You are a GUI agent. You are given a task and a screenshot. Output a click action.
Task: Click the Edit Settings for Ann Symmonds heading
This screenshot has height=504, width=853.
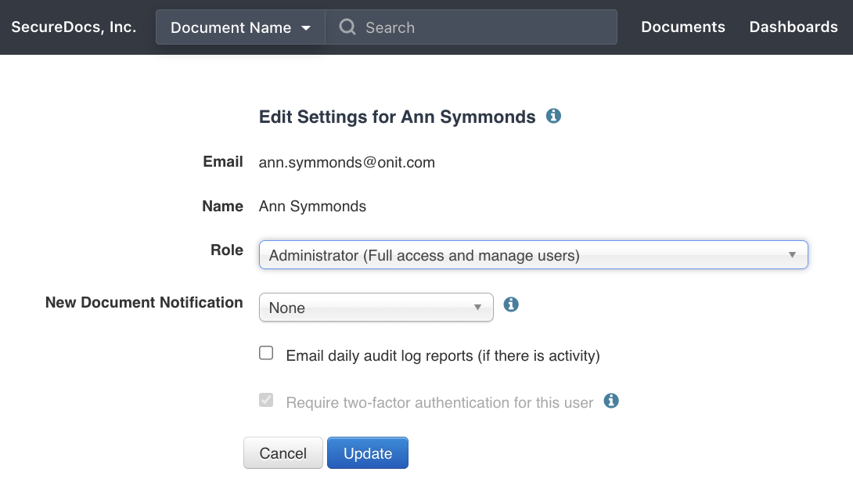point(397,117)
